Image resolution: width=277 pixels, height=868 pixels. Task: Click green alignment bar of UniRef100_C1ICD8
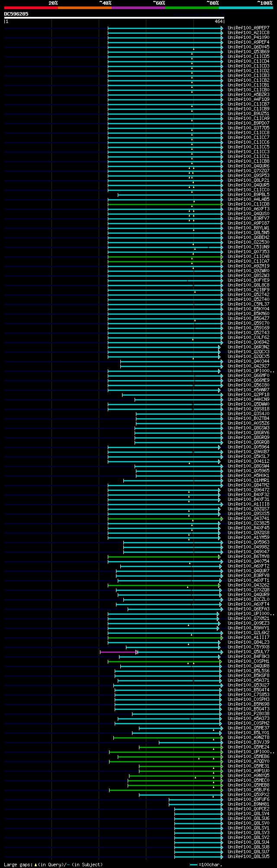click(165, 204)
